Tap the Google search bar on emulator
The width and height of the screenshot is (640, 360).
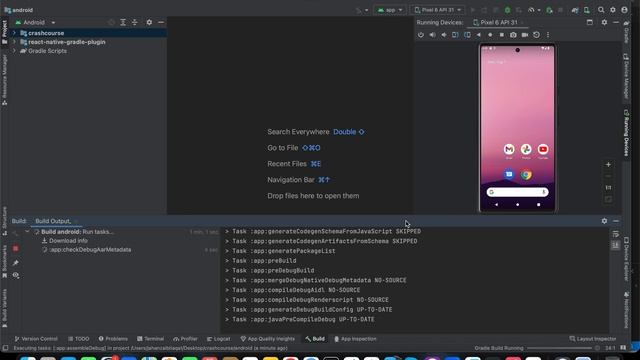point(517,192)
